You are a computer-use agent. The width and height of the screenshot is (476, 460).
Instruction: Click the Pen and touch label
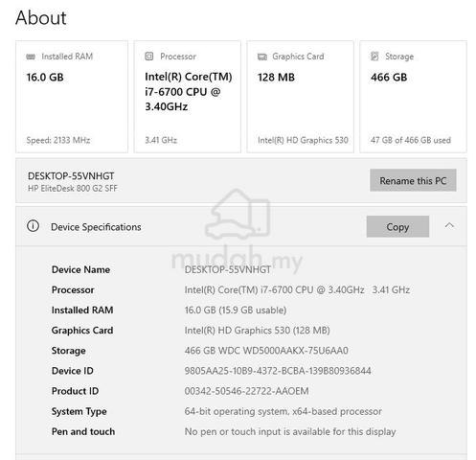83,431
